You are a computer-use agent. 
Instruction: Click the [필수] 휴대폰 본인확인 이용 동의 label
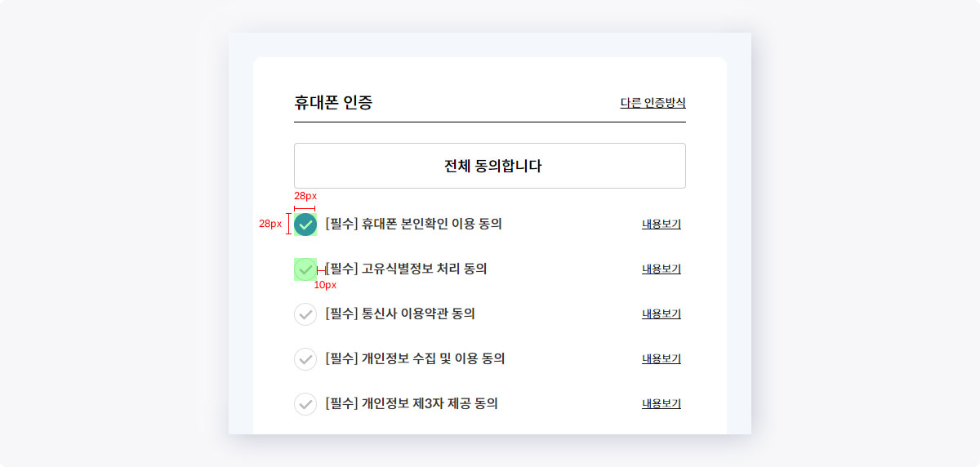(413, 225)
